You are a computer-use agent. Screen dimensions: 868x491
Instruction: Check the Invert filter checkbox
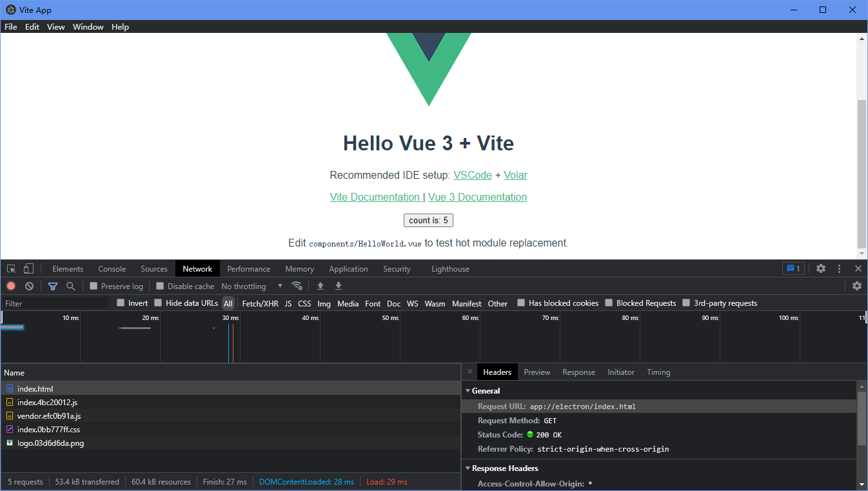pos(121,303)
